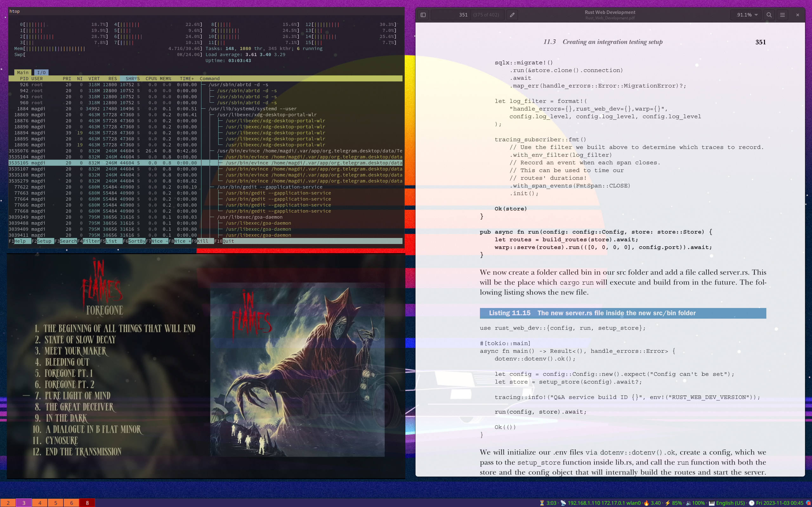Switch to workspace 3 in the bar
Image resolution: width=812 pixels, height=507 pixels.
point(24,503)
